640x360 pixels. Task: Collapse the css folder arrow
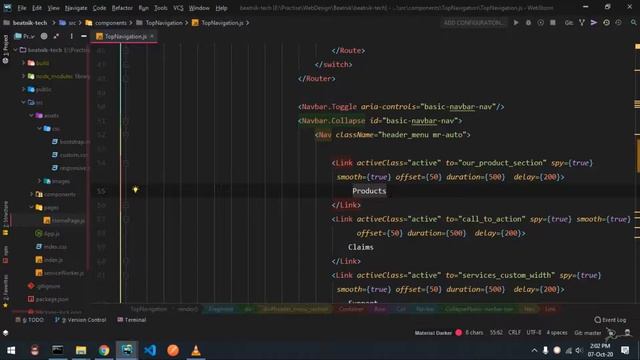point(39,129)
